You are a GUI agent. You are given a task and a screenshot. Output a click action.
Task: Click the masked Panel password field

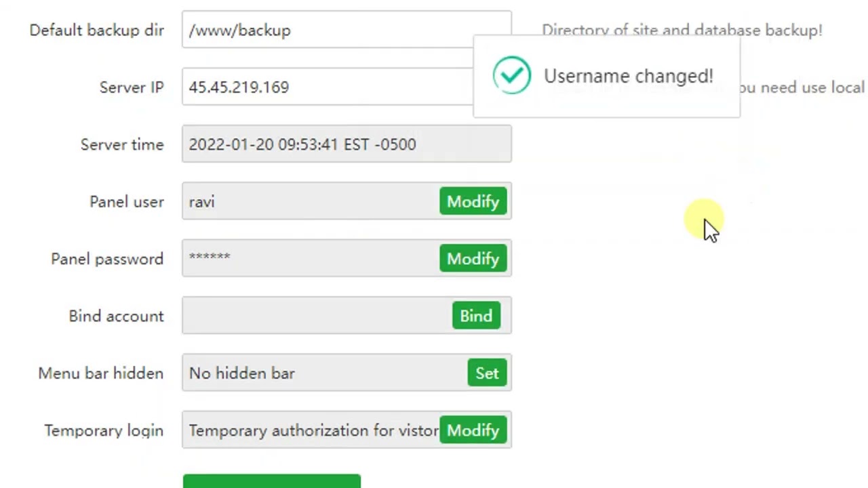coord(309,259)
